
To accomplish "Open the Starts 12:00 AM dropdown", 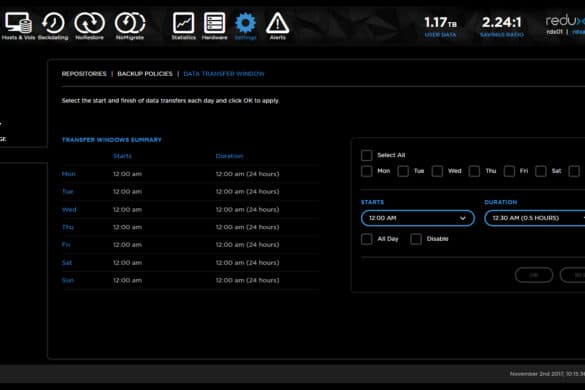I will pyautogui.click(x=418, y=218).
